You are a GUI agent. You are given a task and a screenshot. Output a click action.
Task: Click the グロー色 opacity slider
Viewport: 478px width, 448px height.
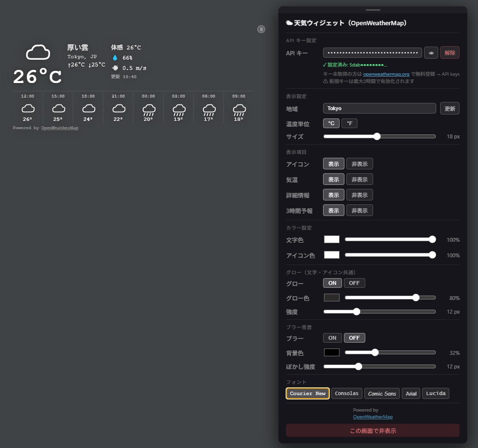(x=390, y=298)
